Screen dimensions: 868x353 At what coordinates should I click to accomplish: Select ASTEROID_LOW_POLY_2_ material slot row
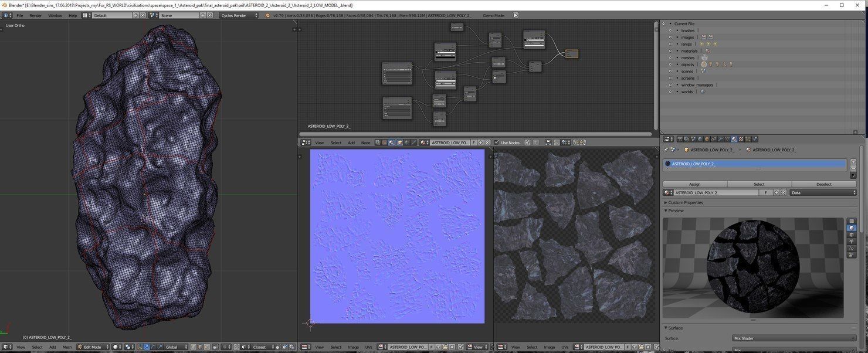(755, 164)
